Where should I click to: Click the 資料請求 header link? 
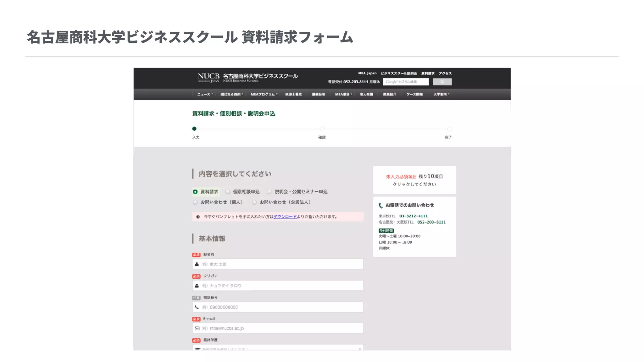pyautogui.click(x=428, y=73)
